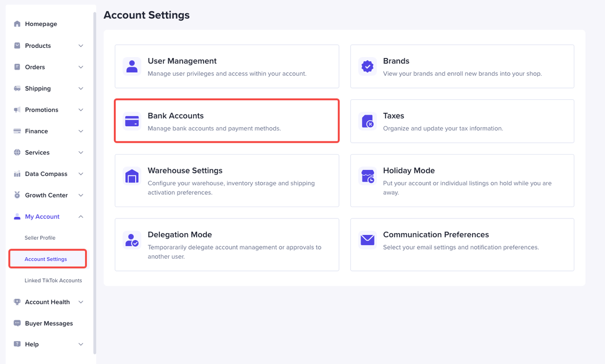This screenshot has height=364, width=605.
Task: Expand the Finance menu chevron
Action: pos(81,131)
